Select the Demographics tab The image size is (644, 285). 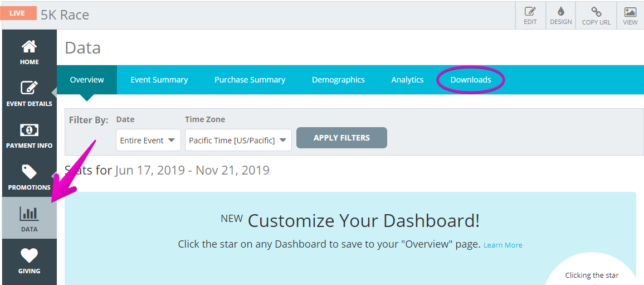[338, 80]
